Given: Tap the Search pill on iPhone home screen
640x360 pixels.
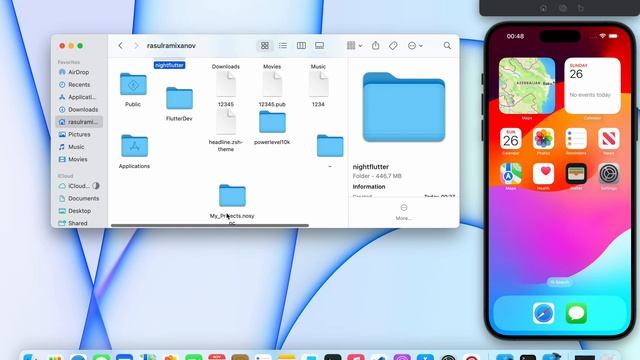Looking at the screenshot, I should tap(560, 282).
